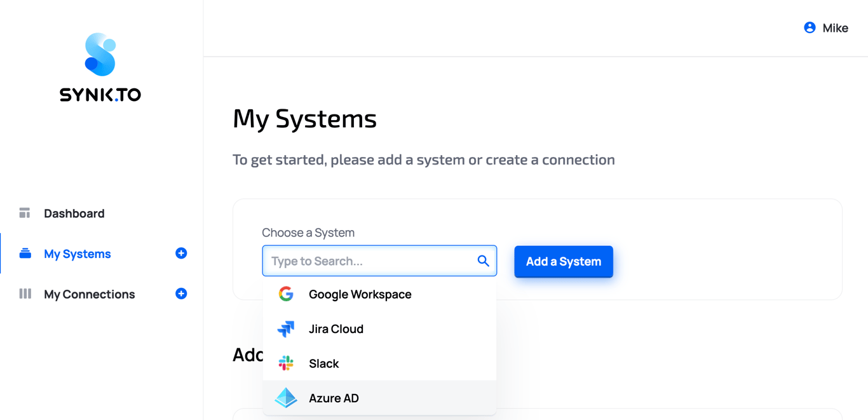Click the My Systems heading
The image size is (868, 420).
click(x=305, y=119)
